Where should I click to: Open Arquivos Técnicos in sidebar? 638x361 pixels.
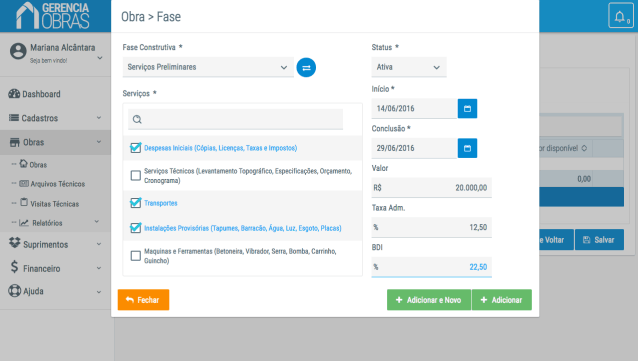[x=58, y=184]
